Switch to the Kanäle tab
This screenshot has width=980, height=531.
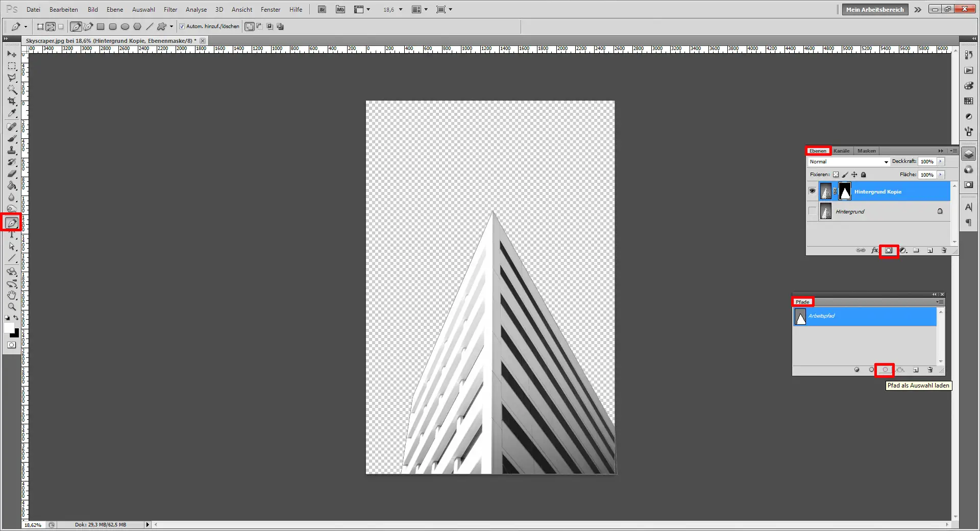[x=841, y=151]
